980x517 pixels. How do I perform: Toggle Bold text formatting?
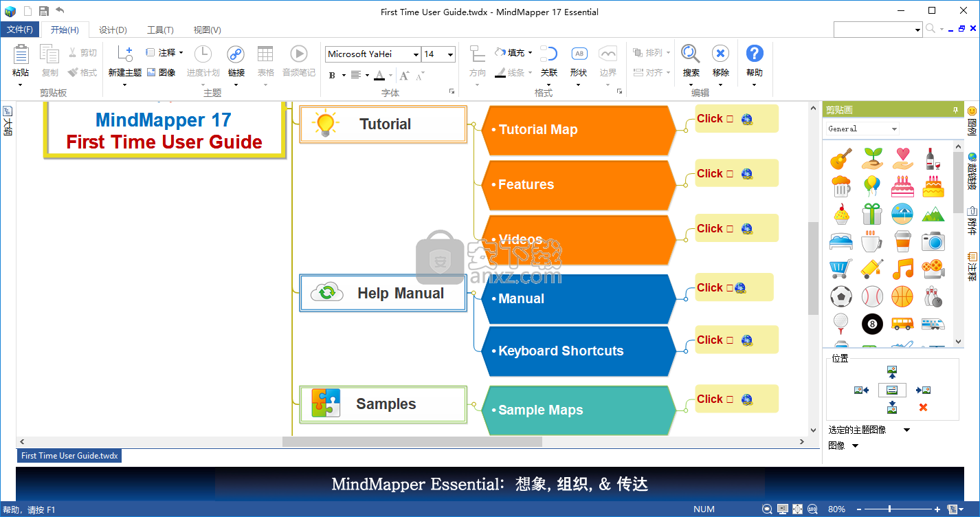click(x=333, y=75)
